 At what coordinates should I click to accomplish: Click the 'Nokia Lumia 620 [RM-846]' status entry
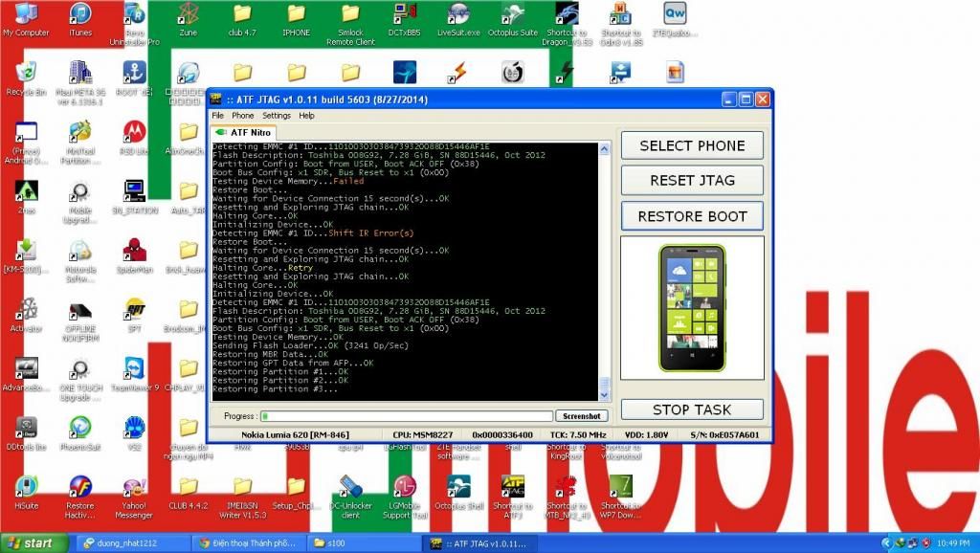[x=295, y=435]
